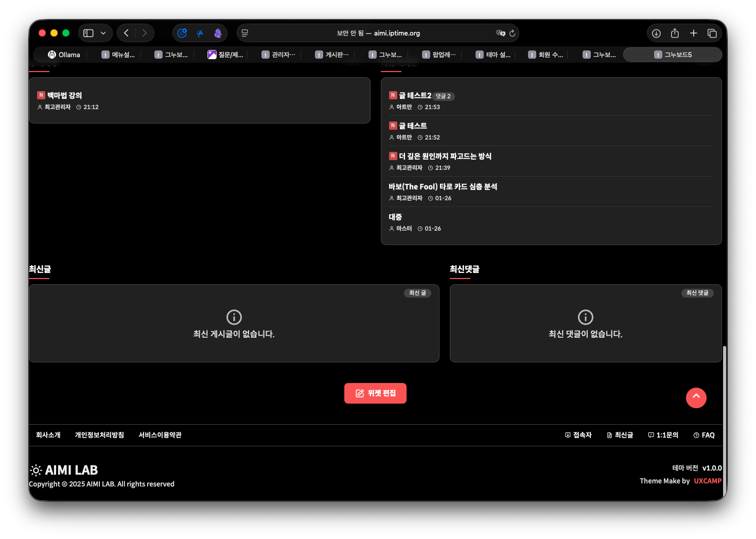Click the FAQ footer link

(704, 435)
